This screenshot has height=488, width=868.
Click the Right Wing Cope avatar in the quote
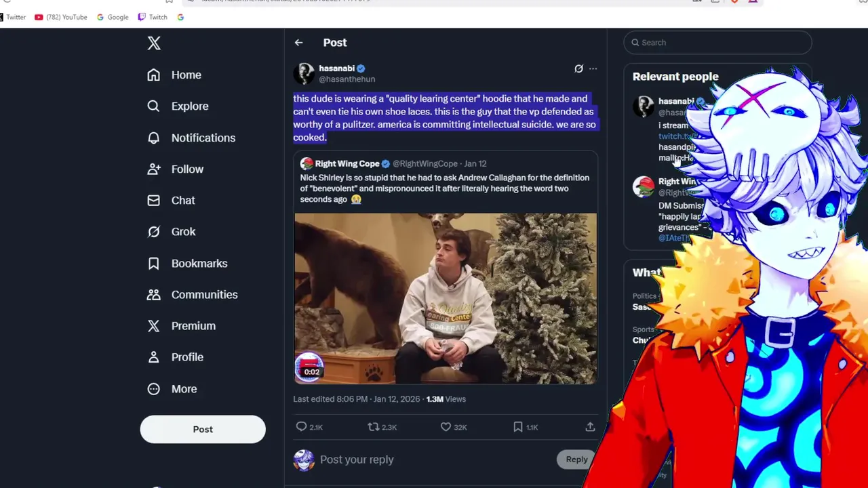point(307,163)
